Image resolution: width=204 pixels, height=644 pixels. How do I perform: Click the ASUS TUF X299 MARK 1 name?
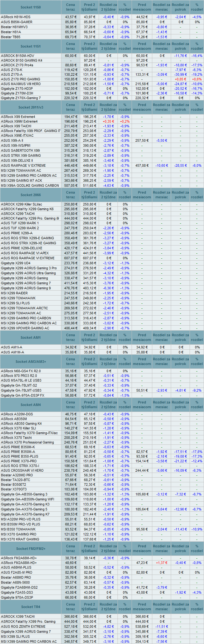point(20,223)
